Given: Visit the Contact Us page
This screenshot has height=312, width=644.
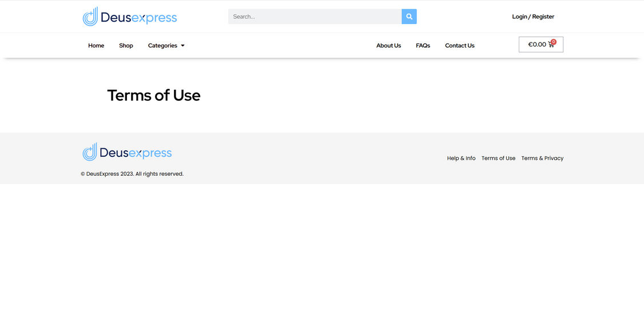Looking at the screenshot, I should [x=460, y=46].
